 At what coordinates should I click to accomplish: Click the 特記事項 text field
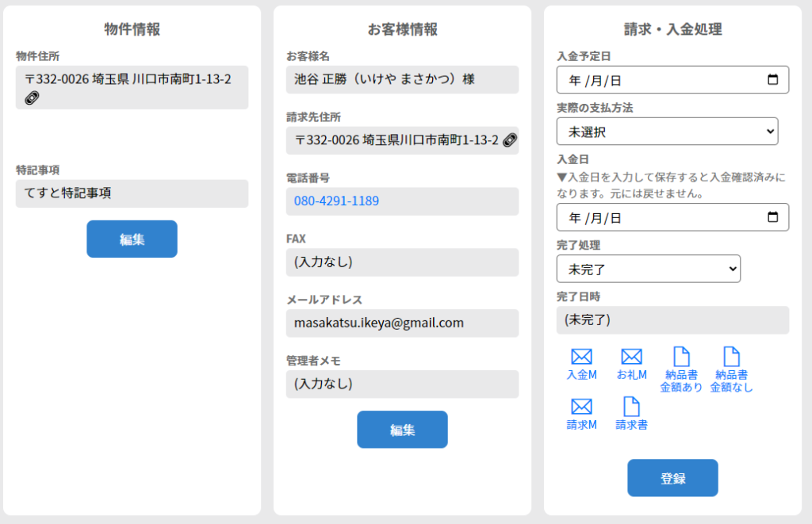[132, 193]
